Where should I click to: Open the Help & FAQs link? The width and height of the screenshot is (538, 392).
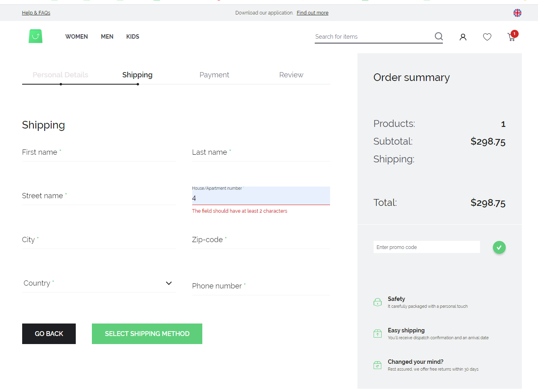36,12
